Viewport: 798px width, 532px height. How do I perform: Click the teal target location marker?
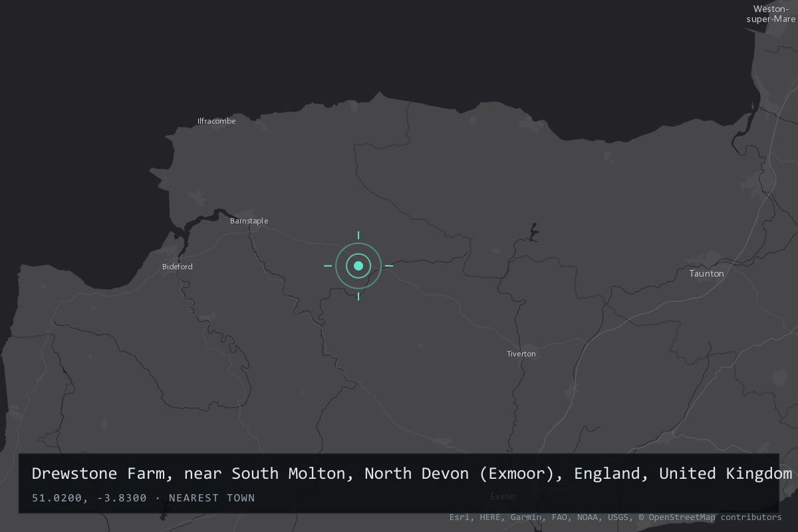(x=358, y=266)
